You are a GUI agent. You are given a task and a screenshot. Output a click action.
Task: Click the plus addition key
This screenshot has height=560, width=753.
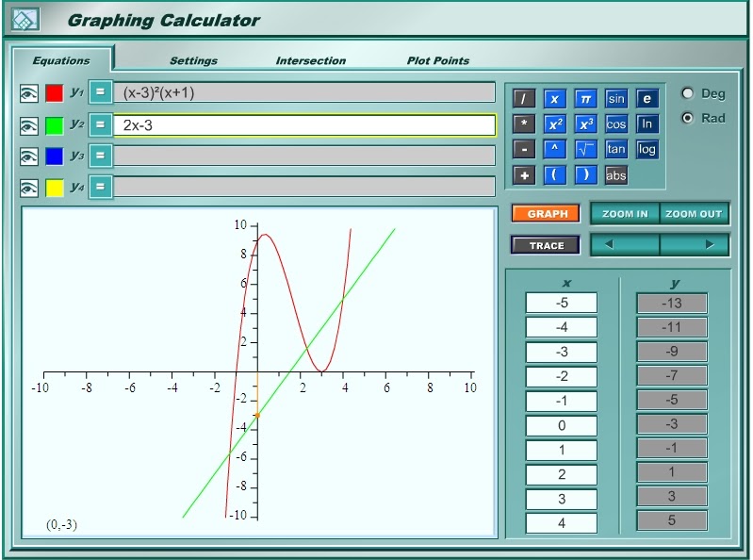[524, 175]
